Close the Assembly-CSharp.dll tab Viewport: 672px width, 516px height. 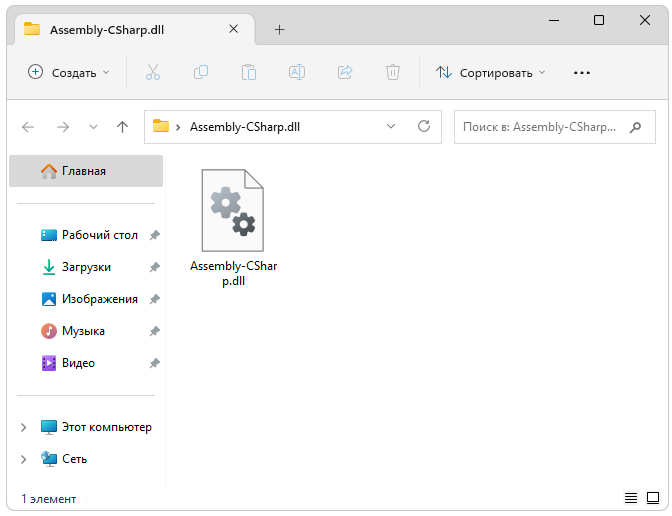tap(234, 29)
